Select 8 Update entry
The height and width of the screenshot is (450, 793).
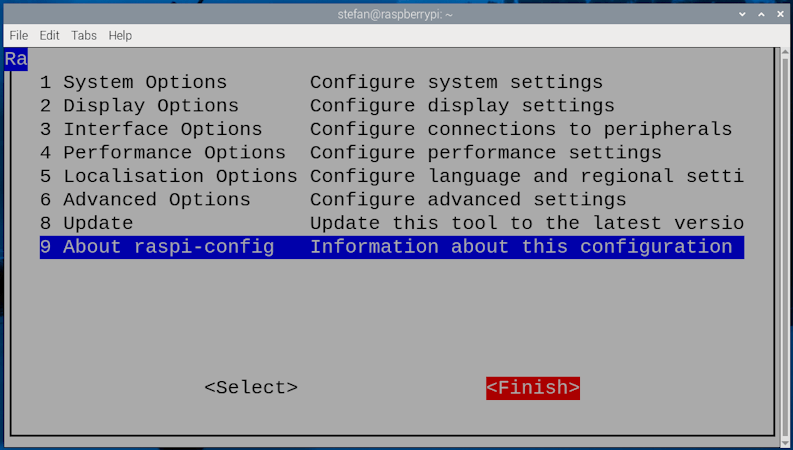(392, 223)
